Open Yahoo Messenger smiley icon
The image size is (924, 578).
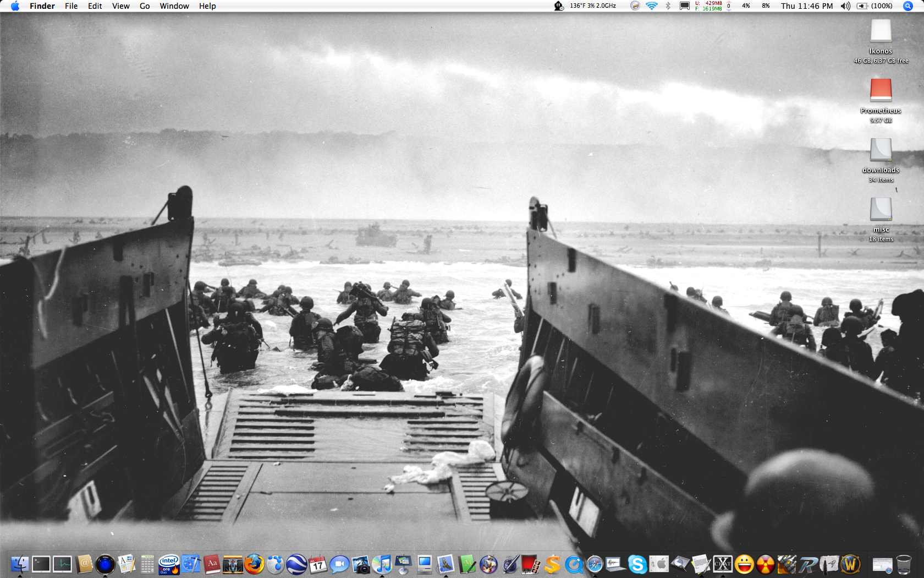tap(744, 564)
